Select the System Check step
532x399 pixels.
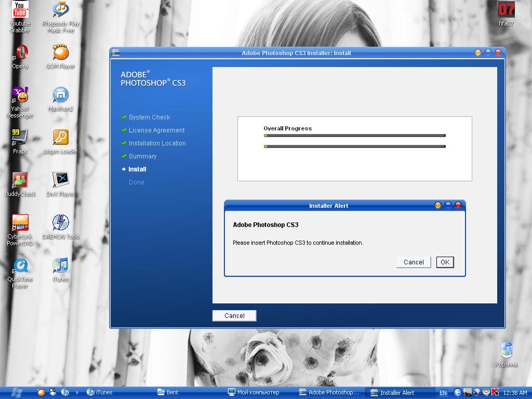click(x=149, y=117)
